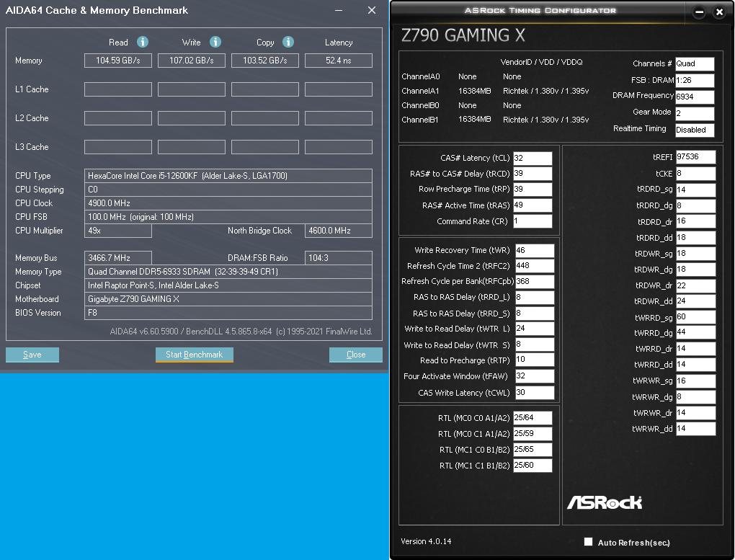Click the Refresh Cycle Time 2 (tRFC2) field

[535, 266]
